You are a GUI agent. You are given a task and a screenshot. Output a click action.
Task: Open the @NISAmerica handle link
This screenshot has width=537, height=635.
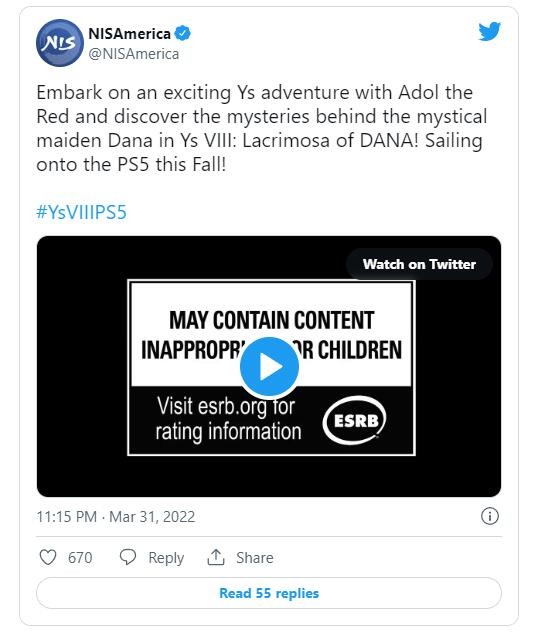tap(134, 54)
